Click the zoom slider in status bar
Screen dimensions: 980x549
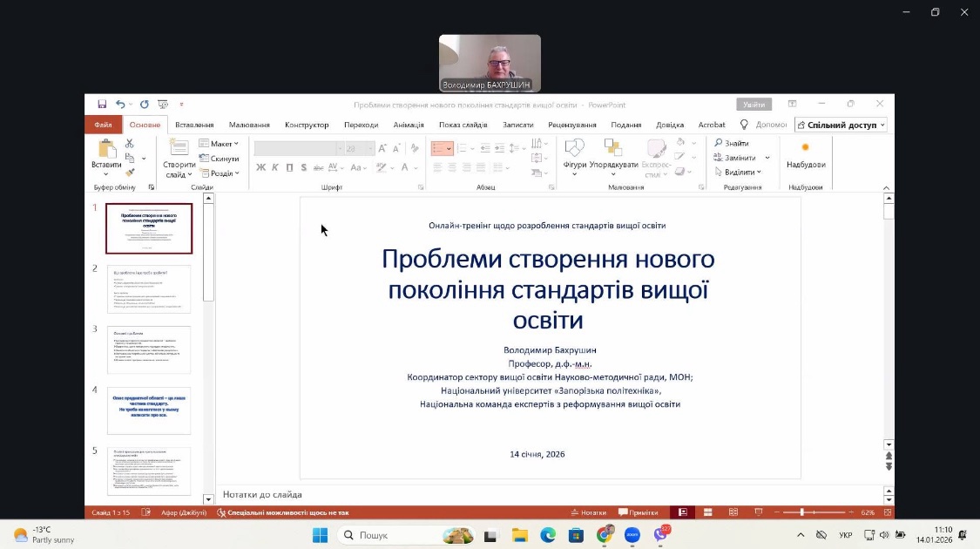pyautogui.click(x=802, y=512)
